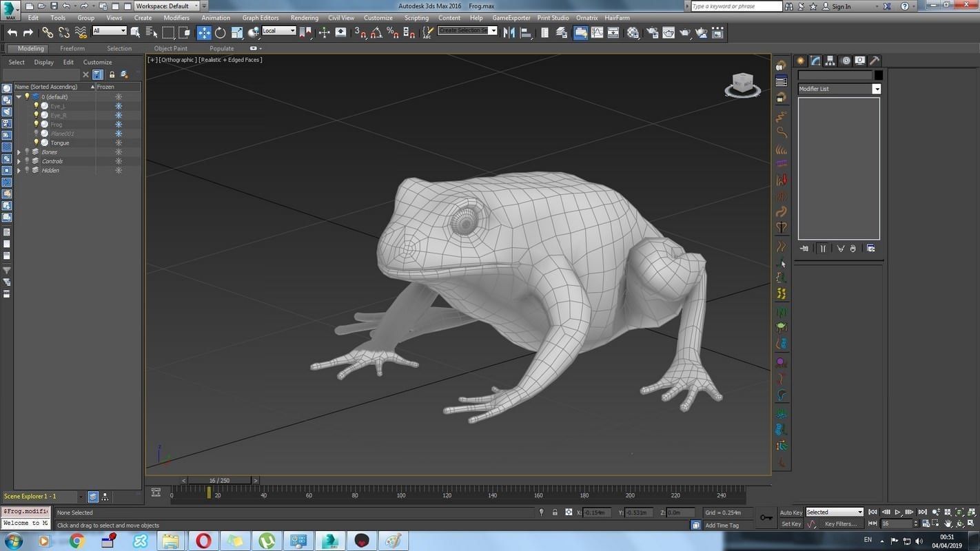Open the Workspace: Default dropdown
Image resolution: width=980 pixels, height=551 pixels.
tap(168, 6)
